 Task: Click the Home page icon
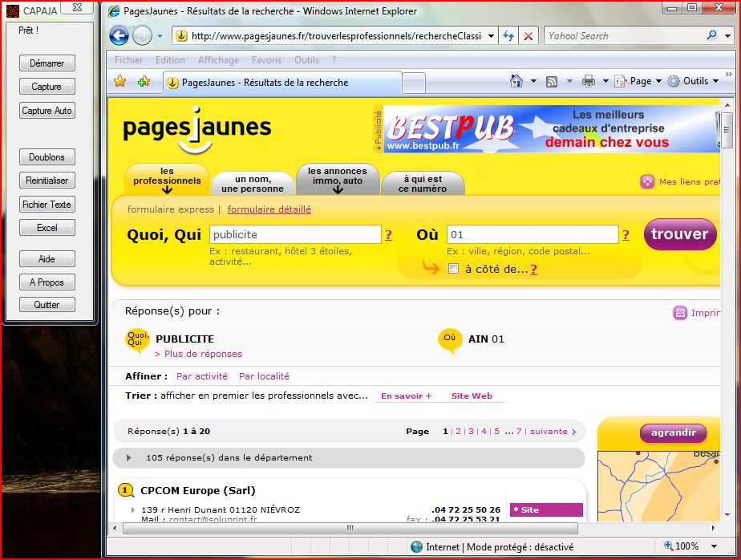tap(516, 81)
